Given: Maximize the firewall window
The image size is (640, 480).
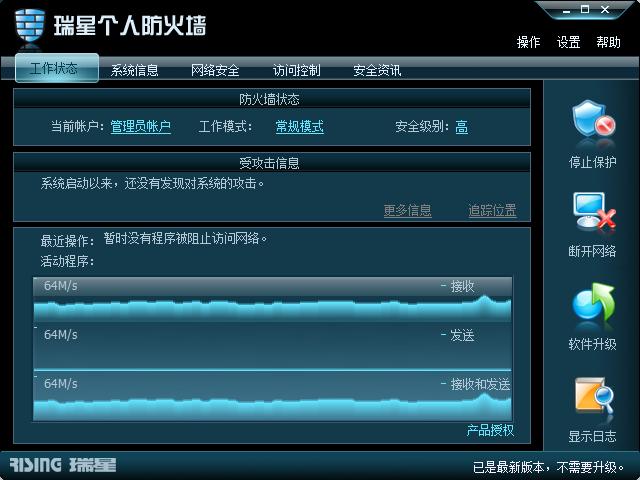Looking at the screenshot, I should pyautogui.click(x=585, y=9).
